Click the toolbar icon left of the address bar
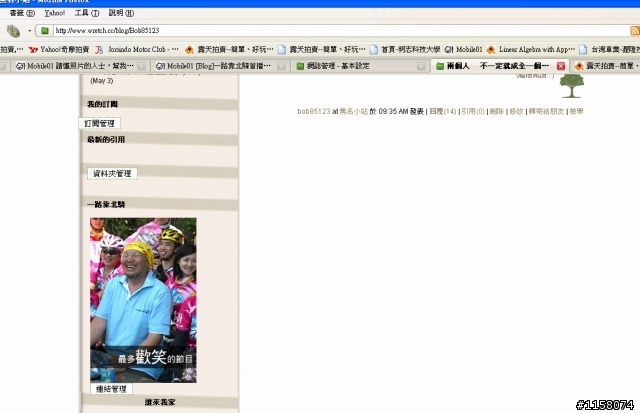The image size is (640, 413). click(x=13, y=31)
